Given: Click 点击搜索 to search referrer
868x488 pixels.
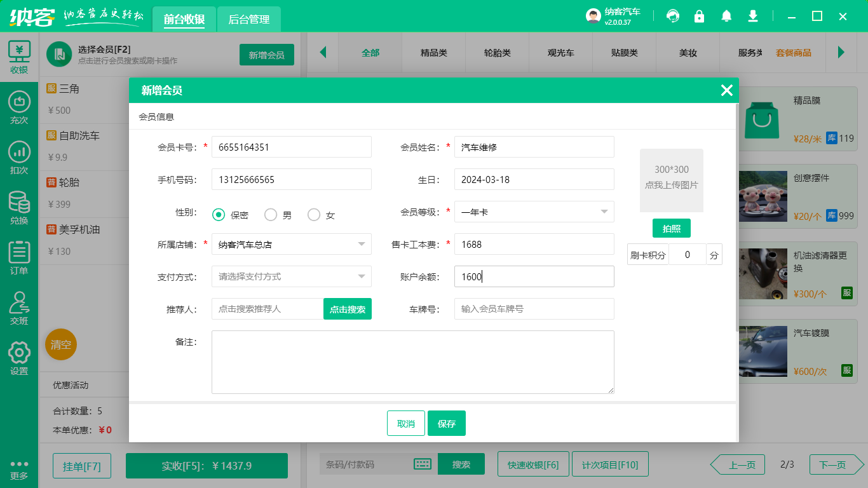Looking at the screenshot, I should point(348,309).
